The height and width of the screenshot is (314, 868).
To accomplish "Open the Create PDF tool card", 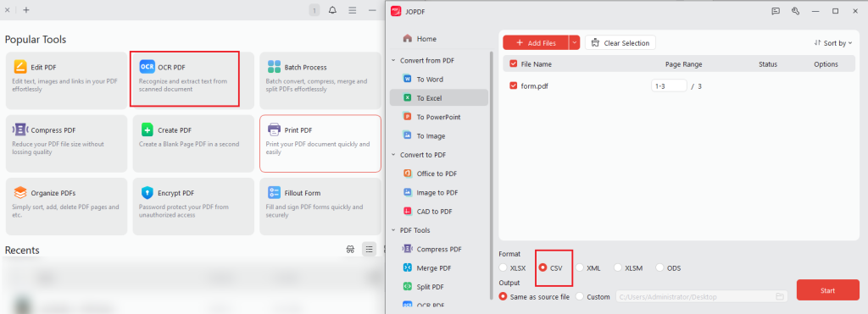I will [x=193, y=144].
